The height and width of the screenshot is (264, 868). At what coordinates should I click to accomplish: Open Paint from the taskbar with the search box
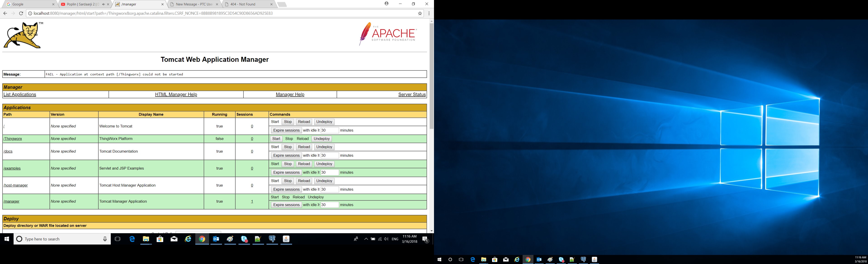[230, 239]
